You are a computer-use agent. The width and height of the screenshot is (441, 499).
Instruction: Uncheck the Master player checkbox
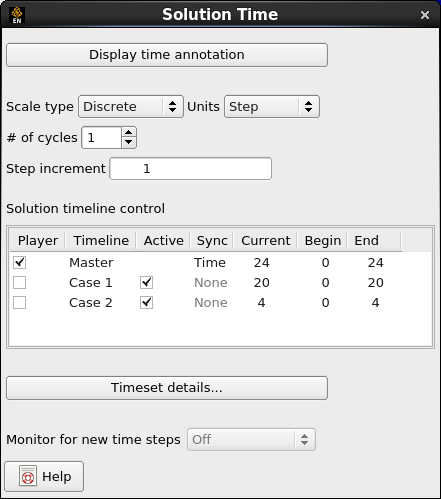point(19,263)
